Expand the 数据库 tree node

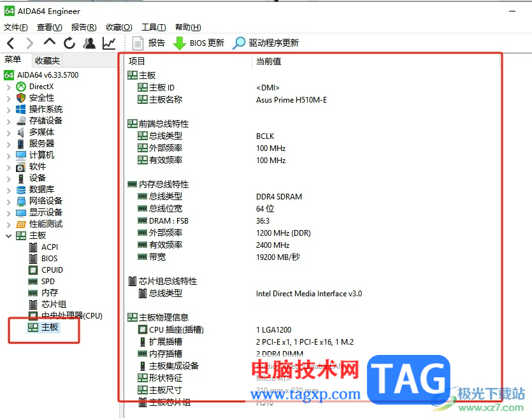(x=8, y=191)
